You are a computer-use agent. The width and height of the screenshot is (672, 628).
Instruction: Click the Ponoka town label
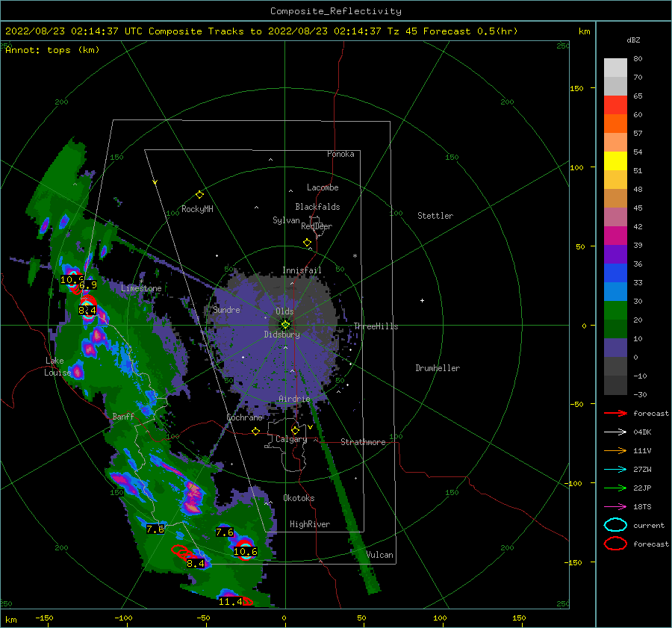340,154
